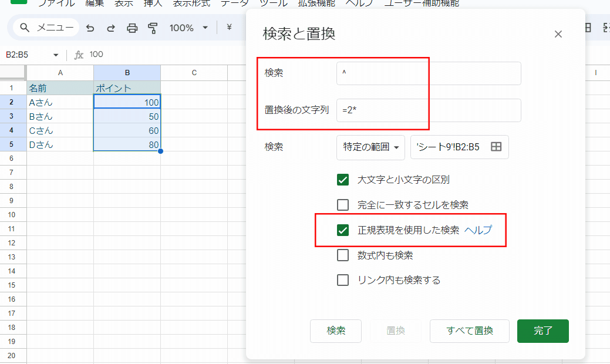Viewport: 610px width, 364px height.
Task: Select column B header
Action: [x=127, y=73]
